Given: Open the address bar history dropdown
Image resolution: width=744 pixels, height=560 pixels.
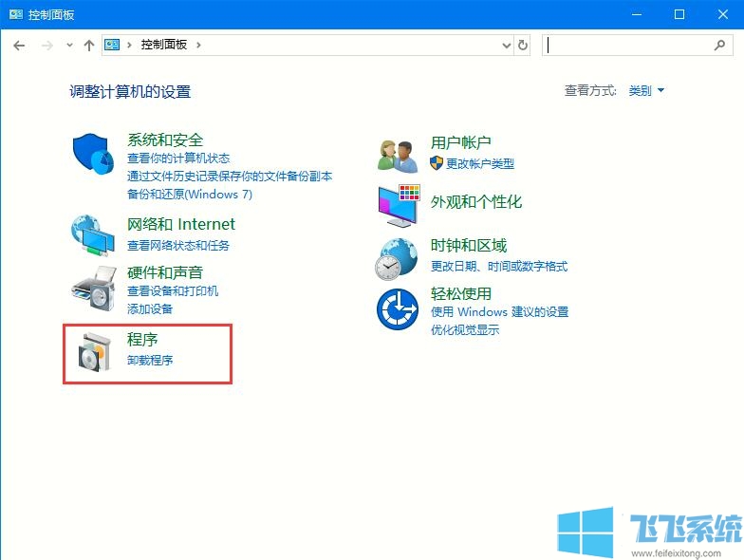Looking at the screenshot, I should tap(506, 45).
